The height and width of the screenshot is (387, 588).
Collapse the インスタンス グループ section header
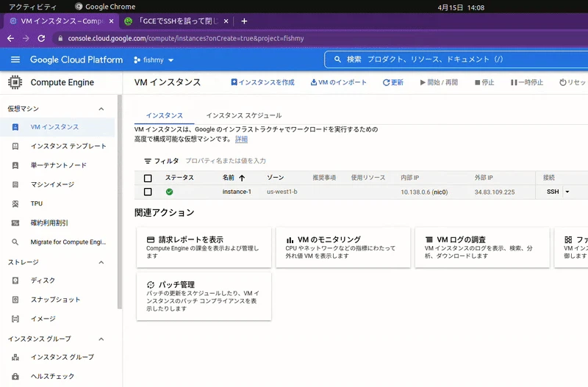(101, 339)
